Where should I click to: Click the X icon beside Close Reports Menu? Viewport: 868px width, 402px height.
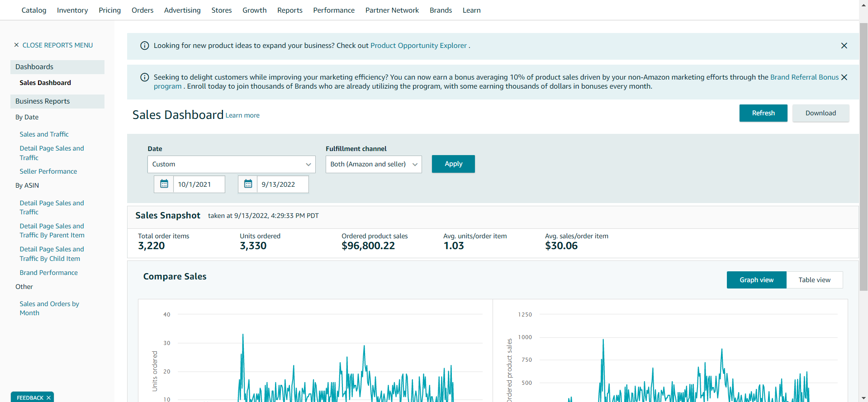16,45
